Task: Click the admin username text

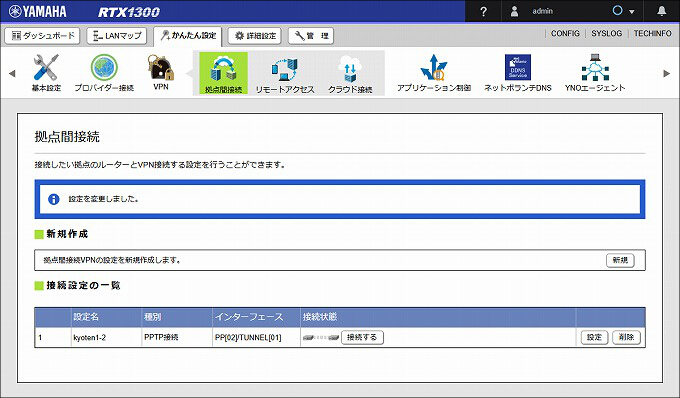Action: (x=543, y=11)
